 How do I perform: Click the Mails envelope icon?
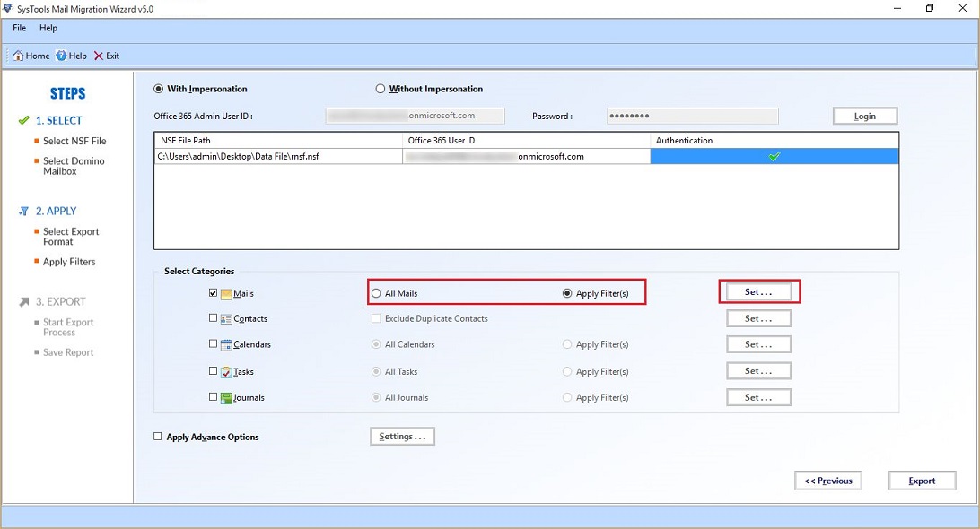coord(226,293)
